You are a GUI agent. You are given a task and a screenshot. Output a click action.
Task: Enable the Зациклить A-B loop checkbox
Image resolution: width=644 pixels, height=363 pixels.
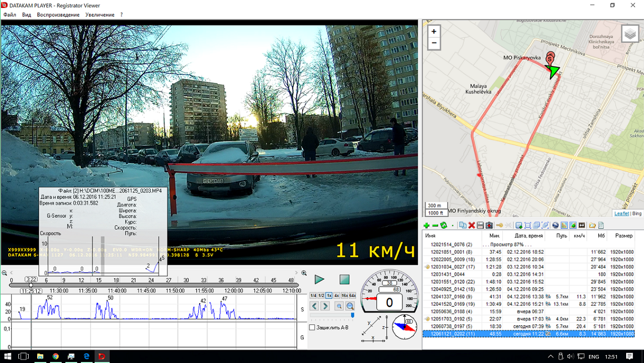click(x=312, y=327)
